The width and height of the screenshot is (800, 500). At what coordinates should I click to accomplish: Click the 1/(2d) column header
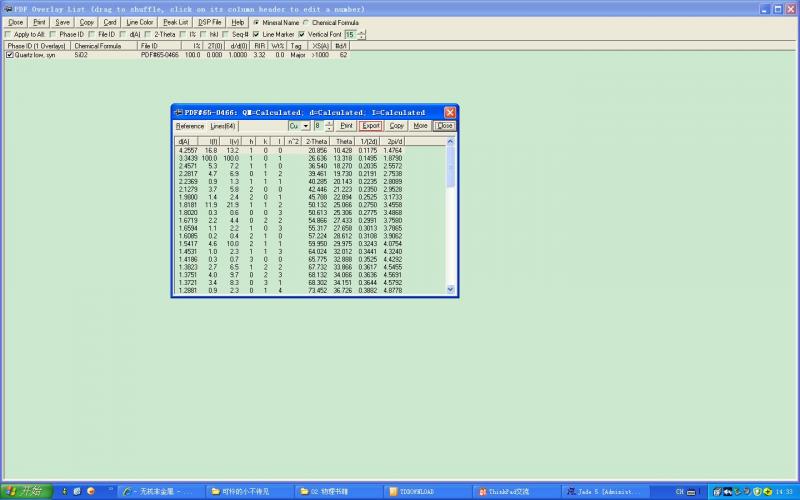(367, 142)
